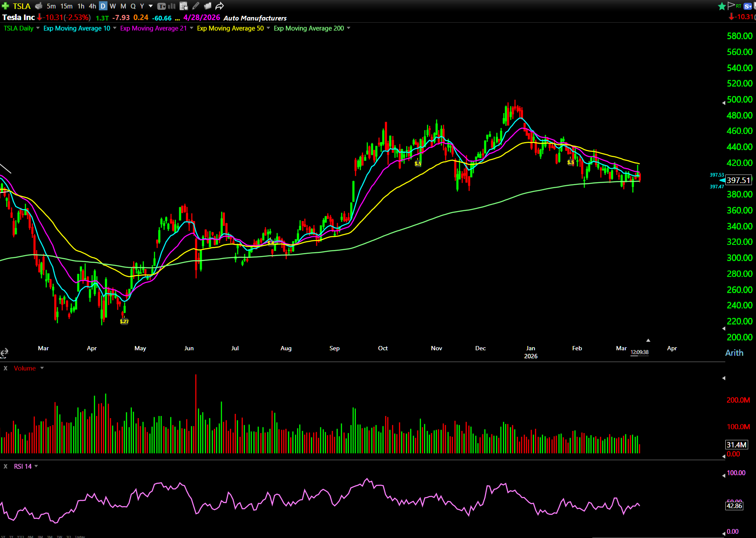Click the 397.51 current price label
The image size is (756, 538).
pos(738,180)
